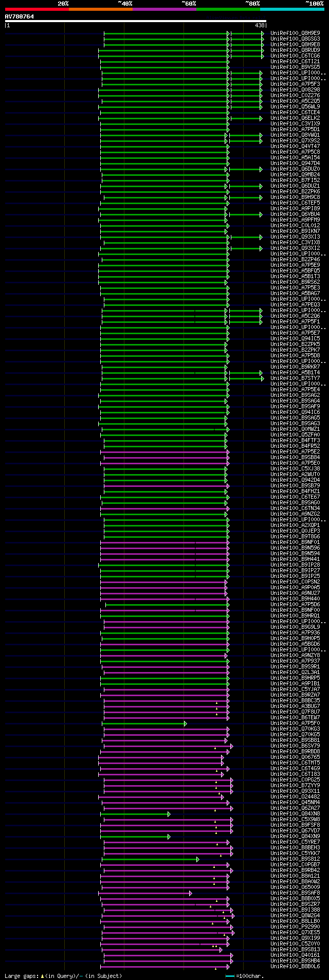Click hit label UniRef100_B7STY7

coord(295,378)
